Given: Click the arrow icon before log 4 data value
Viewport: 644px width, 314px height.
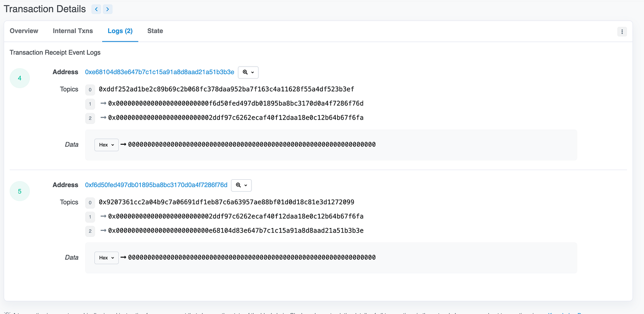Looking at the screenshot, I should coord(123,144).
